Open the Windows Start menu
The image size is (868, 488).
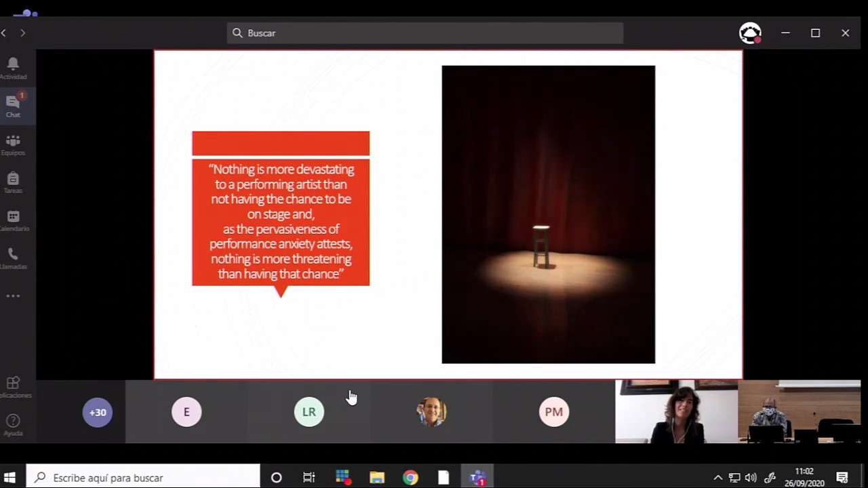9,478
